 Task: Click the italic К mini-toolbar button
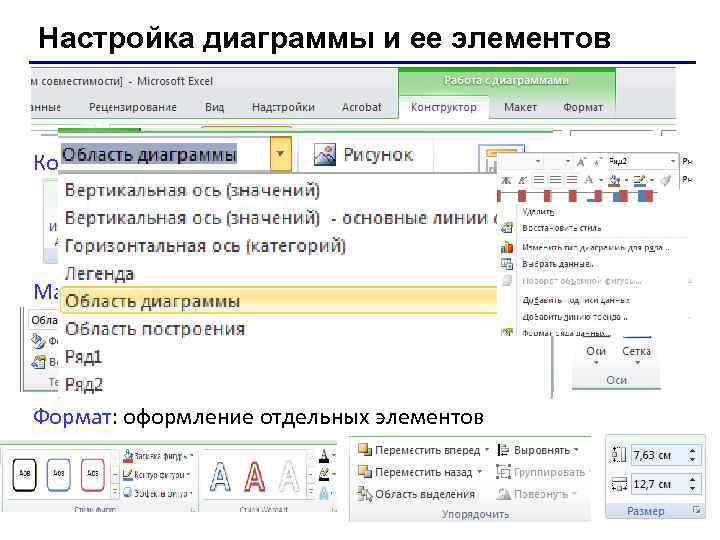coord(522,180)
